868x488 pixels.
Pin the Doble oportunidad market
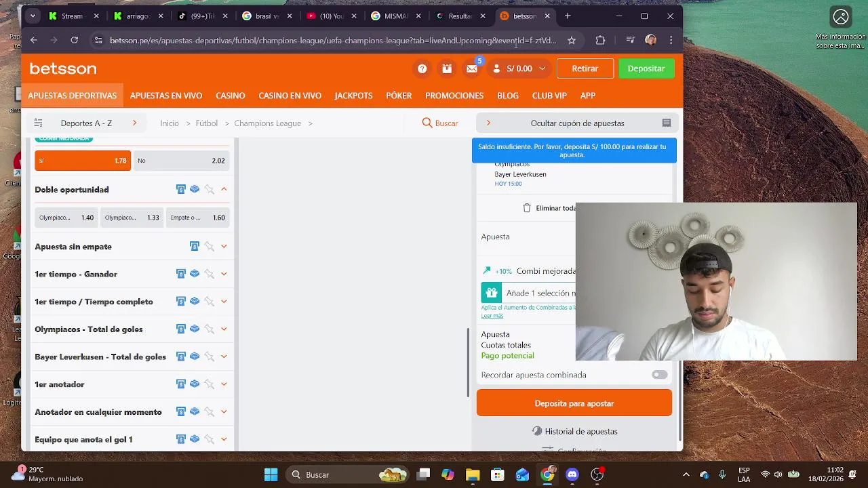(x=210, y=190)
